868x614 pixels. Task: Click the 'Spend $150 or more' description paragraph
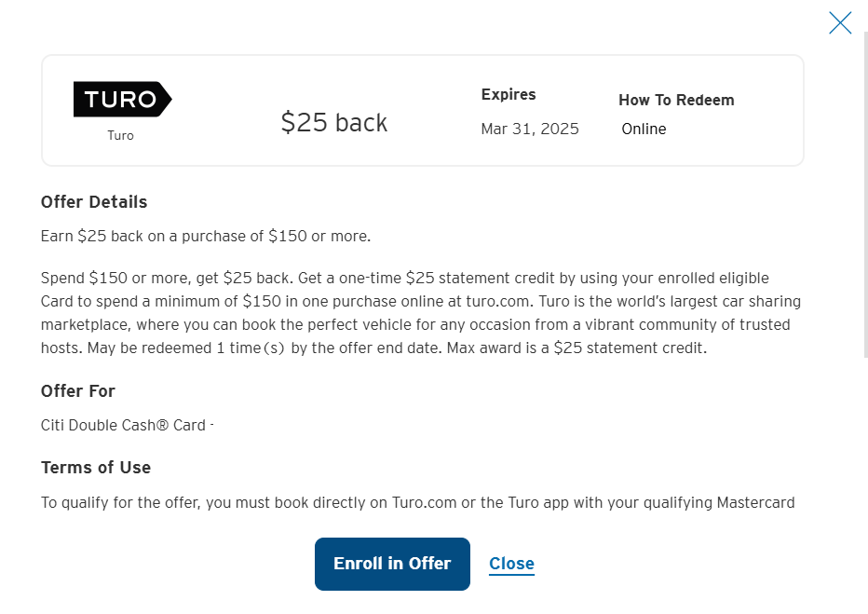pyautogui.click(x=421, y=313)
